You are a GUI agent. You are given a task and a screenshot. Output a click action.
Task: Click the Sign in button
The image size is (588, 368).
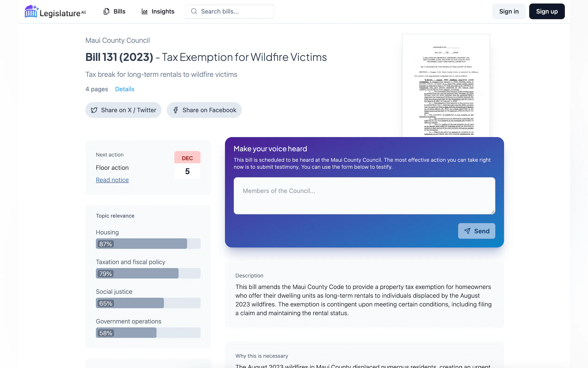[x=509, y=11]
